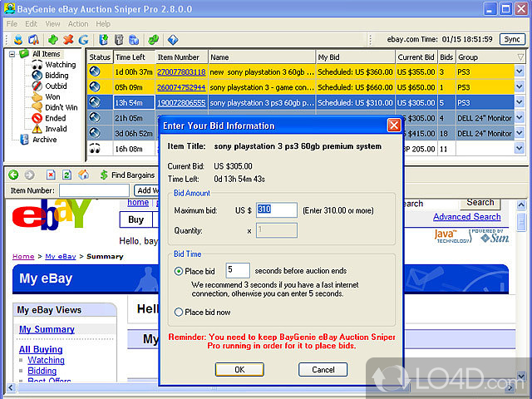
Task: Open the My Summary link
Action: click(47, 329)
